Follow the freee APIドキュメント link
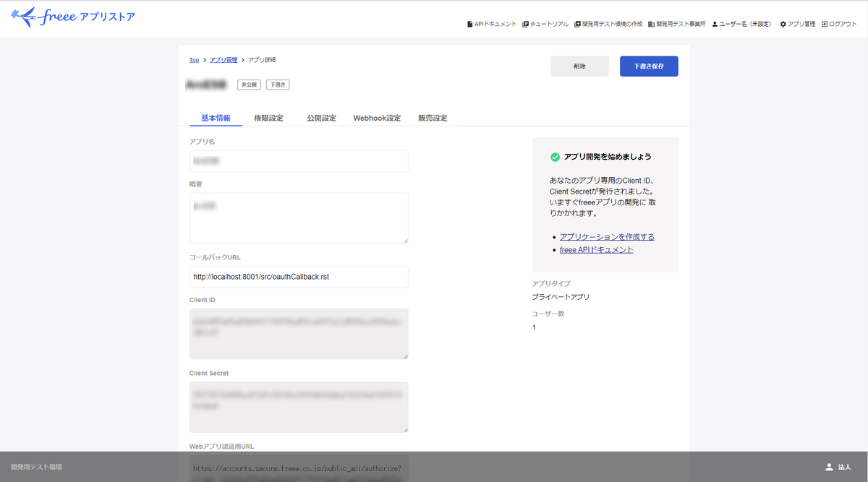 pos(596,249)
